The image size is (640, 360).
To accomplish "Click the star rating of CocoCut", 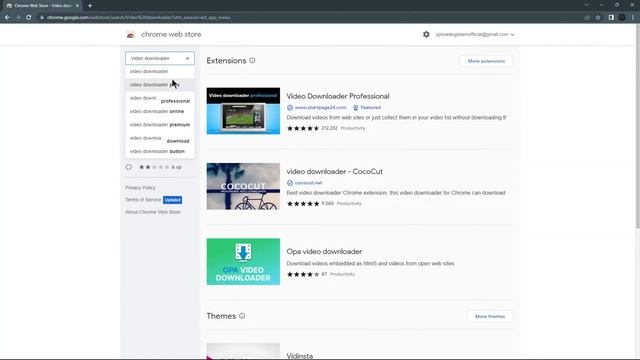I will point(303,204).
